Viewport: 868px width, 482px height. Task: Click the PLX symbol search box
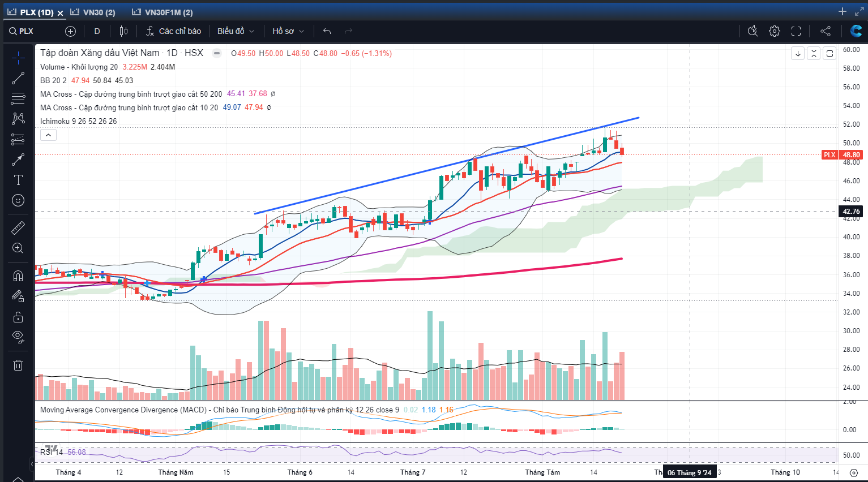click(23, 31)
